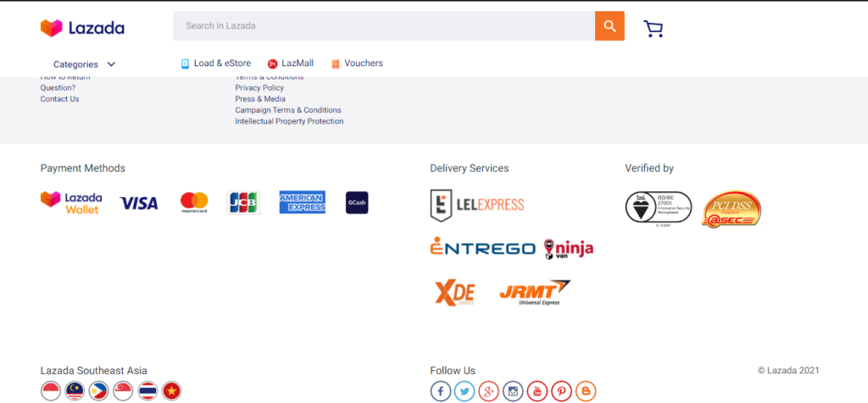Screen dimensions: 868x403
Task: Click the © Lazada 2021 text
Action: [789, 370]
